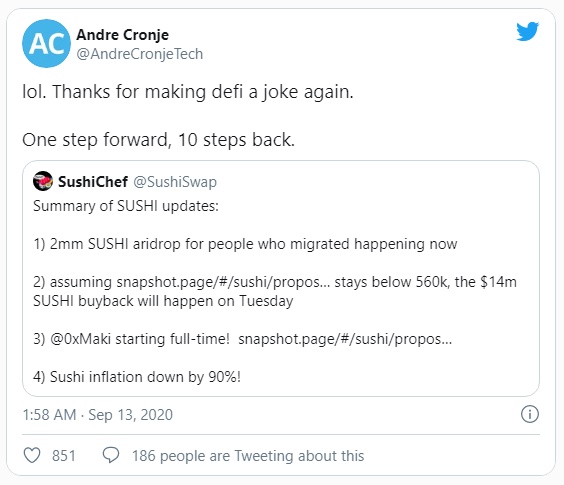Open the Sep 13, 2020 date link
This screenshot has width=564, height=485.
click(x=131, y=415)
